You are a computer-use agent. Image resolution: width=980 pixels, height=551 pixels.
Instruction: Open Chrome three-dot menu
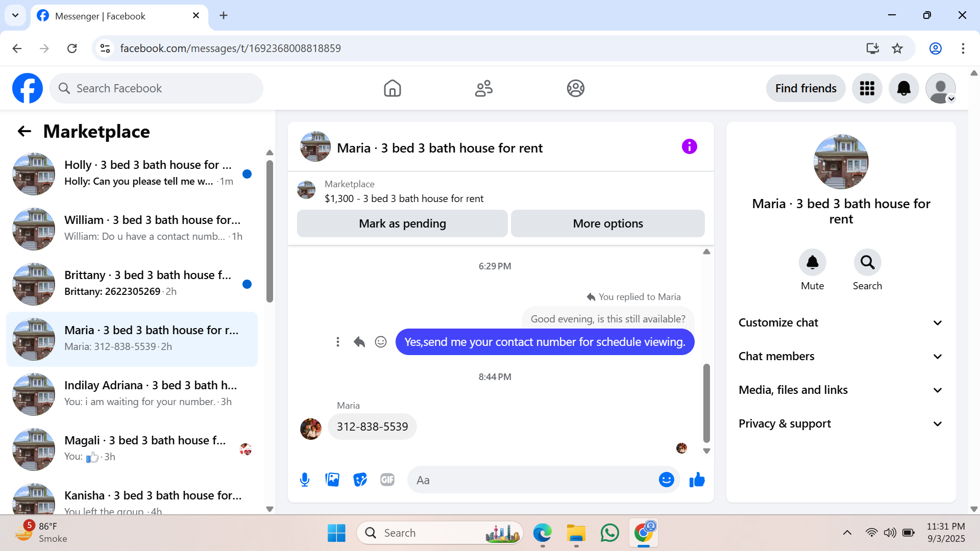[963, 48]
